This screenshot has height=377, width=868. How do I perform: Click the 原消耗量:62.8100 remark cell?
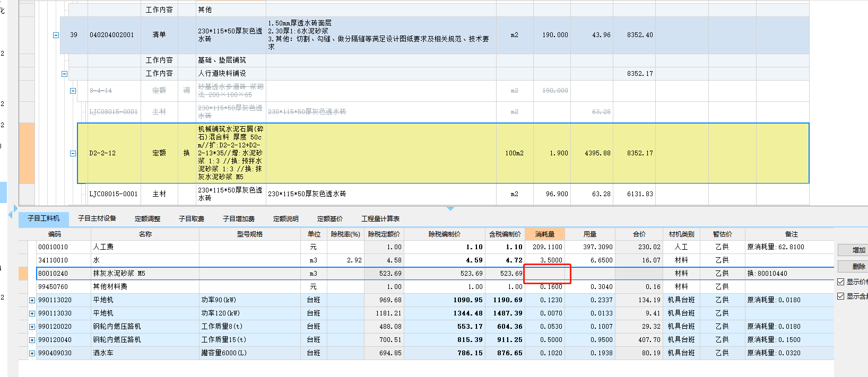coord(789,247)
